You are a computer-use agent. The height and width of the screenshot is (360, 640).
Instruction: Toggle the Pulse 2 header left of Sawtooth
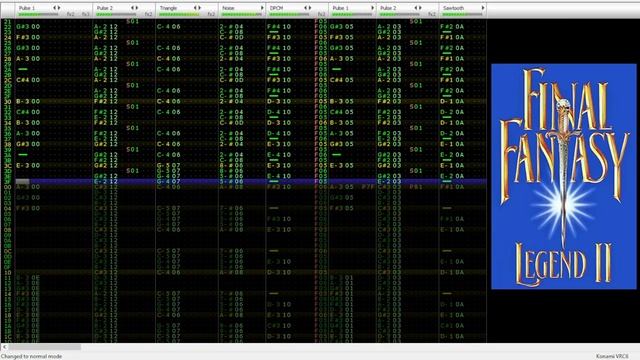(388, 8)
